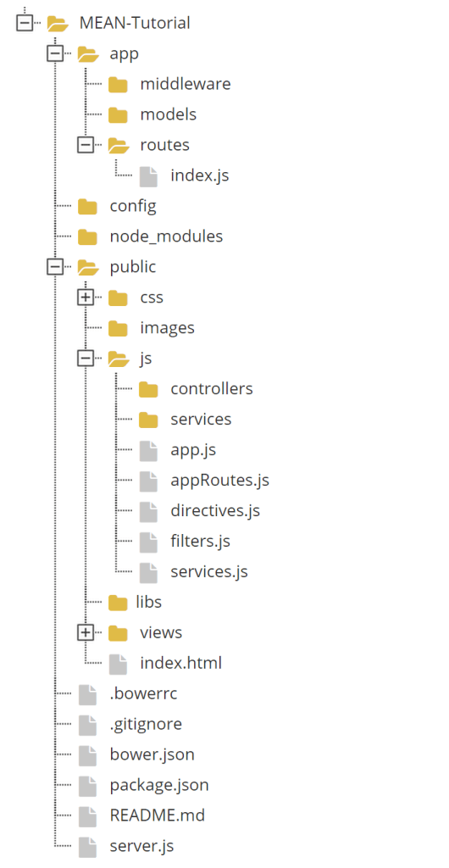Screen dimensions: 449x868
Task: Collapse the public folder
Action: coord(55,267)
